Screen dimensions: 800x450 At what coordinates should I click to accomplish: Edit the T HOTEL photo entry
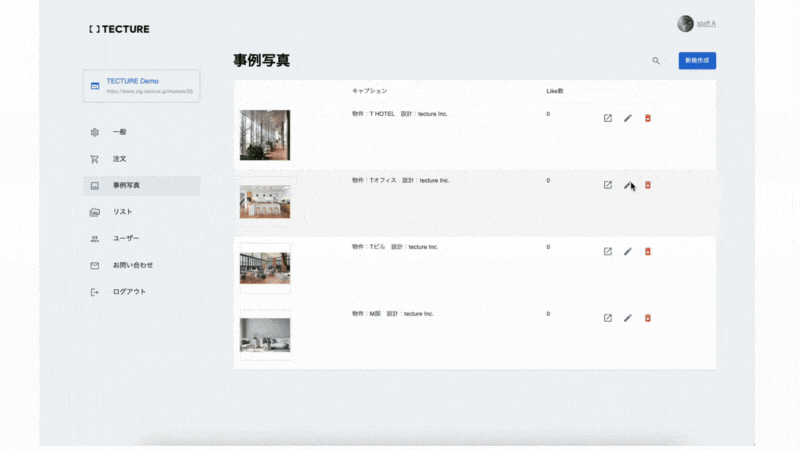628,118
